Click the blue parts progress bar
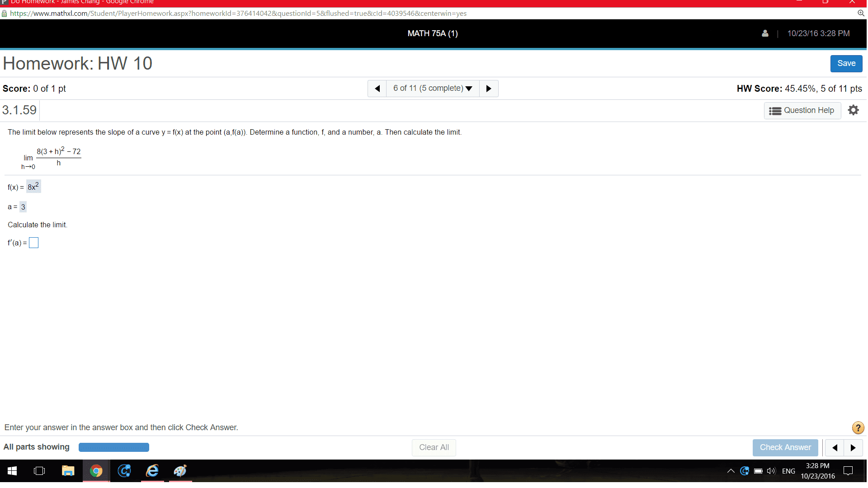 [114, 447]
